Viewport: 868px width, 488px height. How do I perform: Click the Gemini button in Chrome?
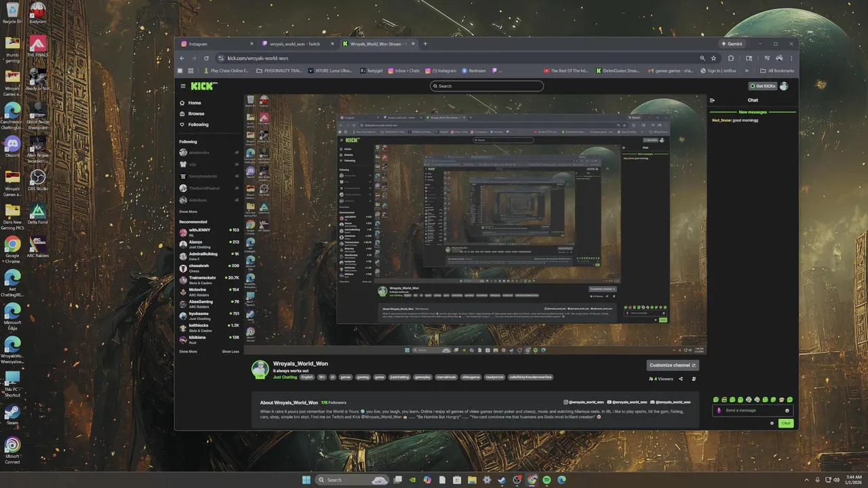tap(732, 44)
